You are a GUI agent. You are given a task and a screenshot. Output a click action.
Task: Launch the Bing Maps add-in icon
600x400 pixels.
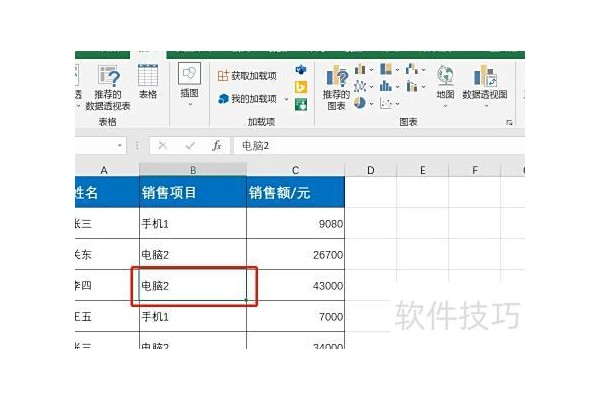click(x=301, y=87)
